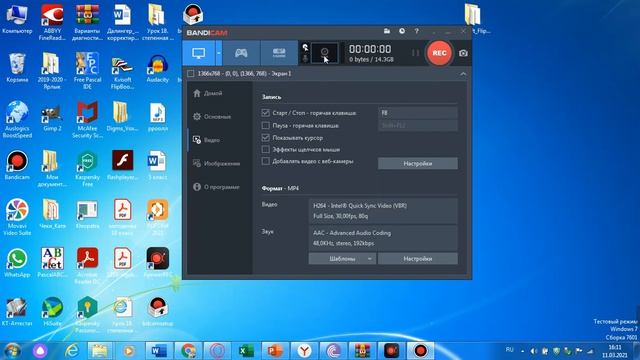Open Bandicam help question mark
The height and width of the screenshot is (360, 640).
point(416,31)
